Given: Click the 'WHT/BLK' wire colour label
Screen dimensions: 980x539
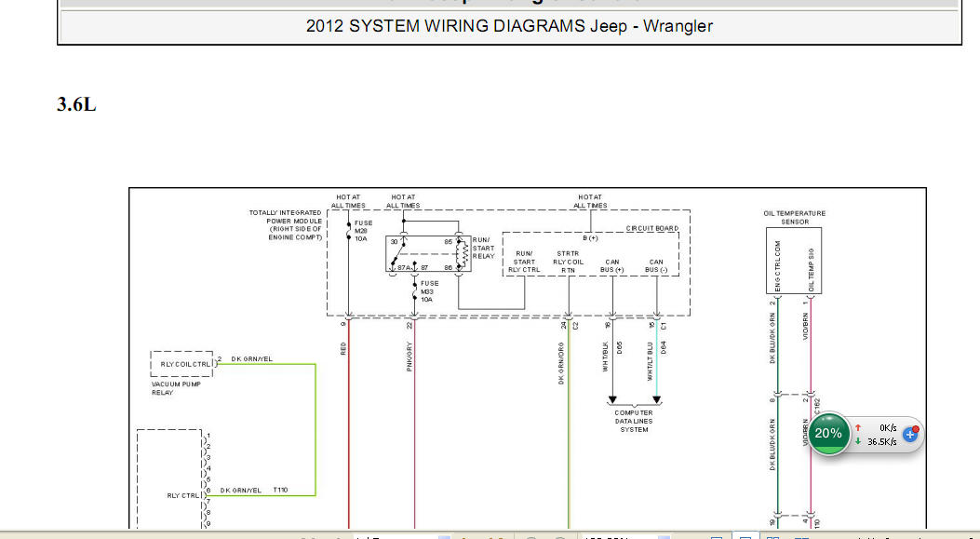Looking at the screenshot, I should tap(605, 357).
